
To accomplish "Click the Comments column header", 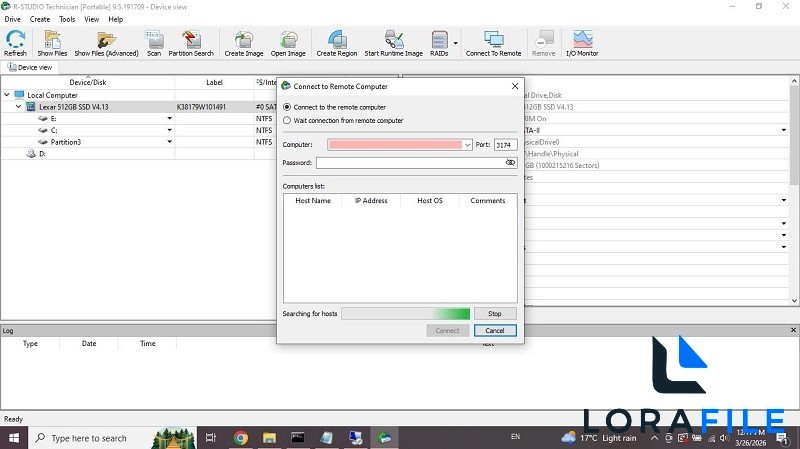I will coord(488,201).
